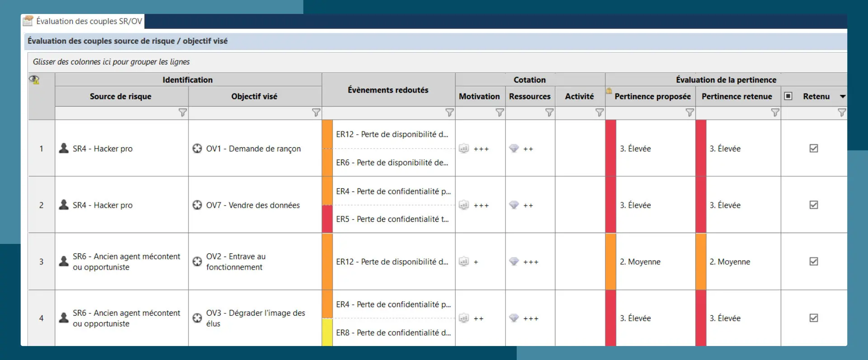Click motivation icon in row 1
The height and width of the screenshot is (360, 868).
(464, 148)
